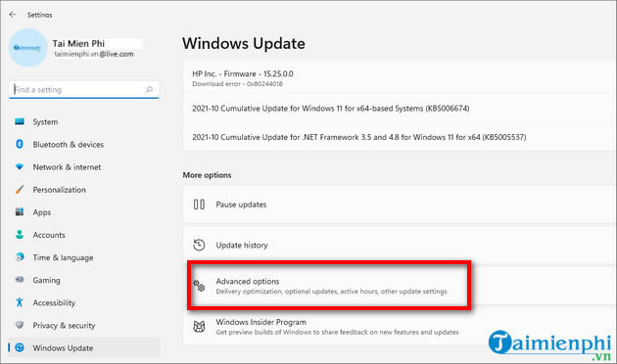Image resolution: width=617 pixels, height=364 pixels.
Task: Click the Gaming controller icon
Action: point(20,280)
